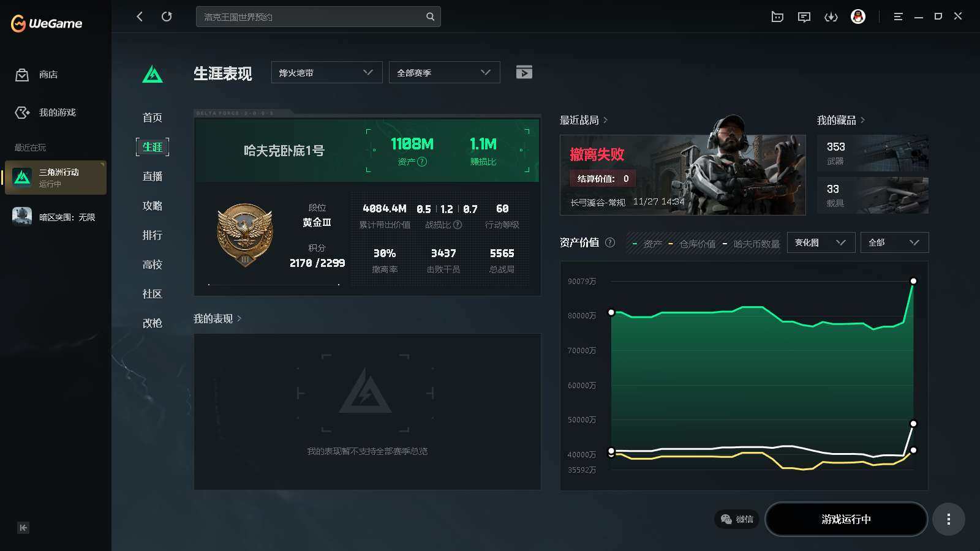Image resolution: width=980 pixels, height=551 pixels.
Task: Open the three-dot more options button
Action: (x=949, y=519)
